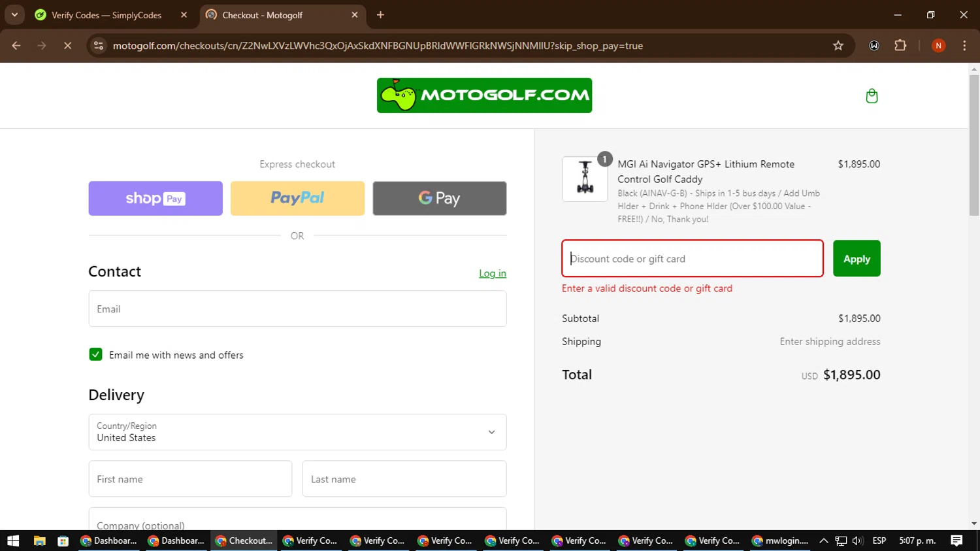Pay with Shop Pay express button

point(155,198)
